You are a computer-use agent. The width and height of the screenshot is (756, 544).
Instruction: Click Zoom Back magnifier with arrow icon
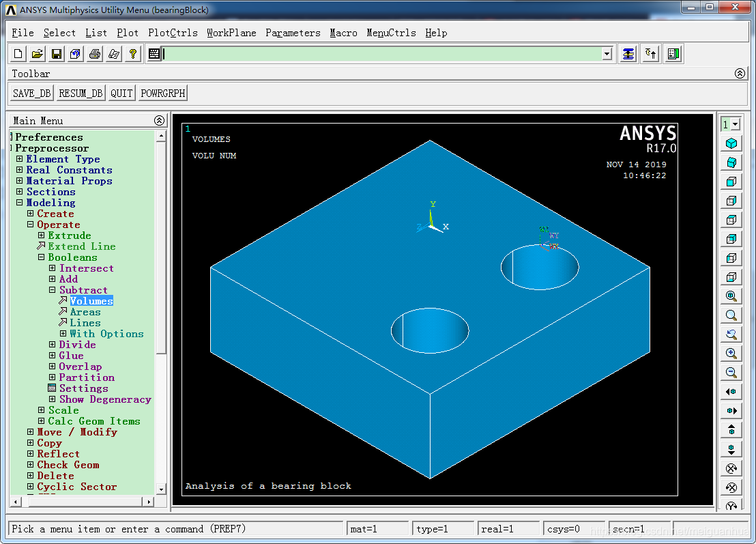[731, 334]
